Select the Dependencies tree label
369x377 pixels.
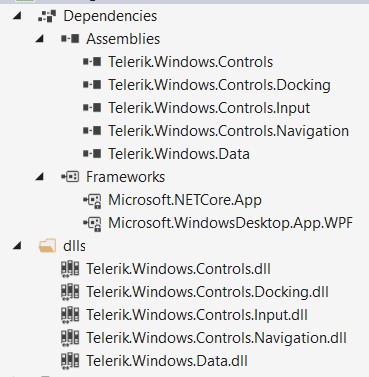point(110,16)
